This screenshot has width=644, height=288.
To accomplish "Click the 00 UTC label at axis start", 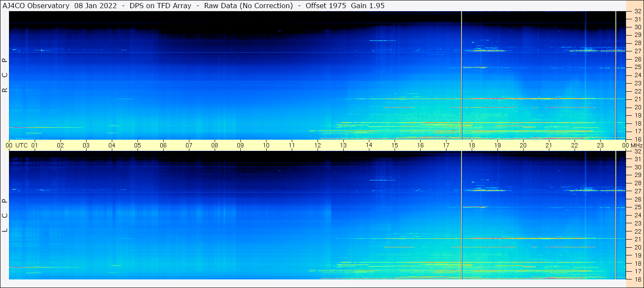I will pos(18,145).
